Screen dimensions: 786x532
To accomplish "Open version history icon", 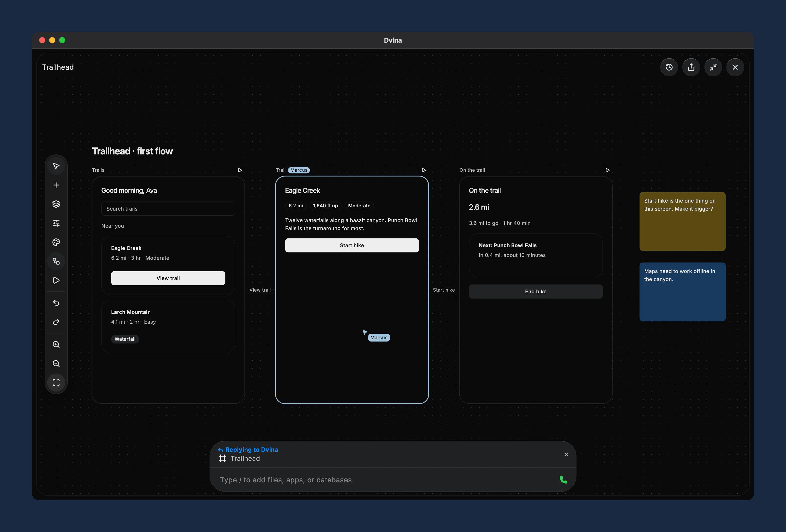I will click(x=669, y=67).
